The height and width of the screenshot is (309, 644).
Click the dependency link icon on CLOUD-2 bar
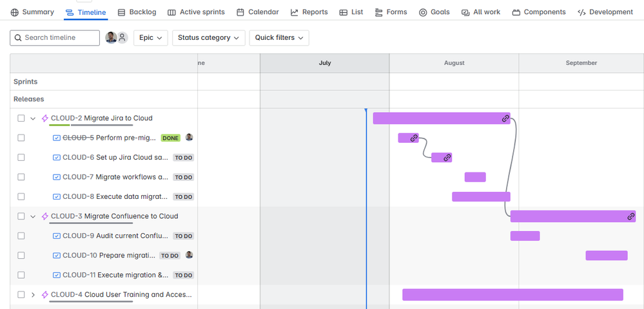pyautogui.click(x=505, y=118)
